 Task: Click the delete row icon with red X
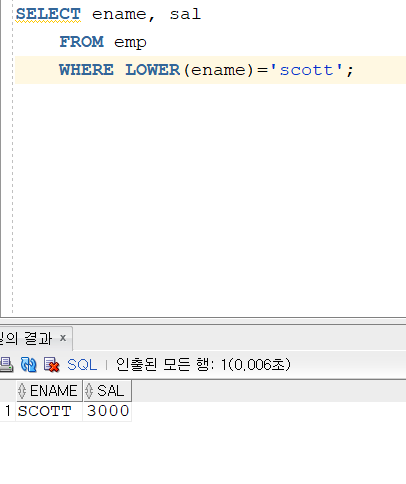52,365
